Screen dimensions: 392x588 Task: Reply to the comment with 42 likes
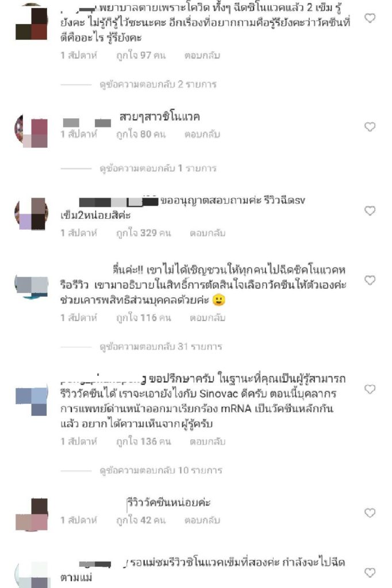click(202, 520)
